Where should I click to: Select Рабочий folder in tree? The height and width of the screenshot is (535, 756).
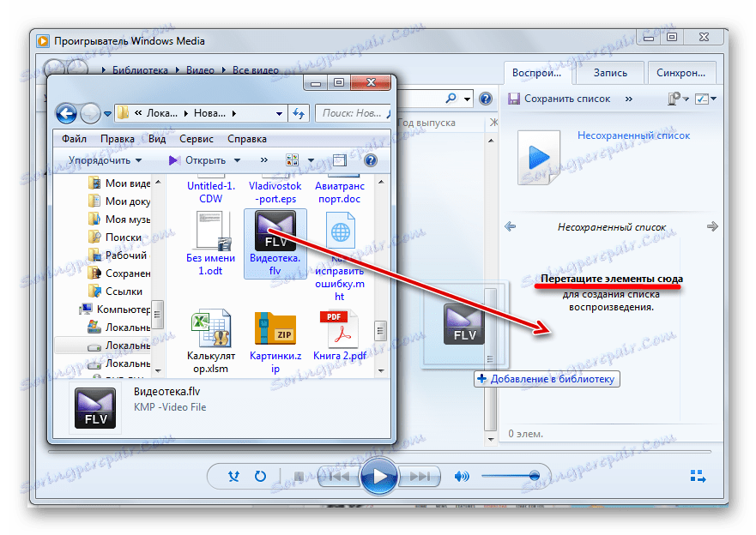coord(118,255)
